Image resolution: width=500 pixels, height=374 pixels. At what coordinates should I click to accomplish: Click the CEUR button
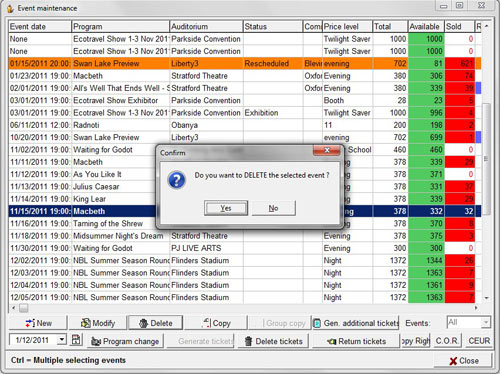coord(479,341)
